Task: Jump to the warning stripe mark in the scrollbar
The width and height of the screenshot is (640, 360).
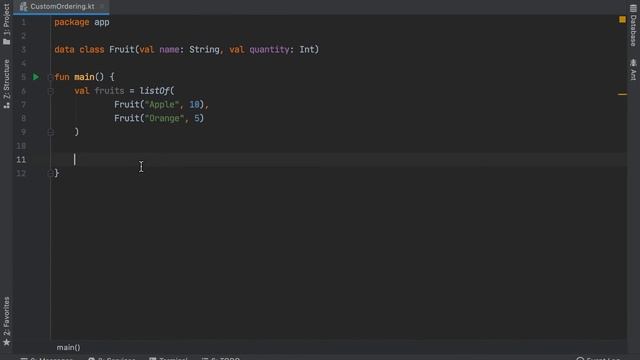Action: point(622,94)
